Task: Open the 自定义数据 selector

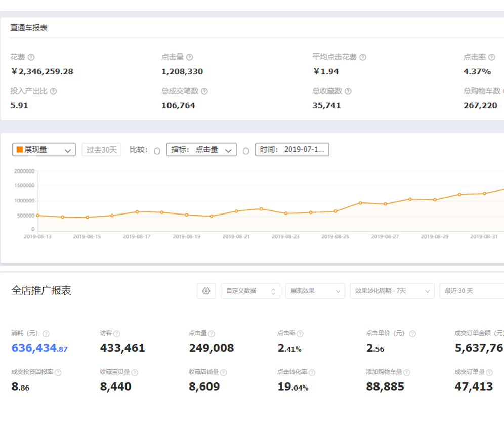Action: click(250, 291)
